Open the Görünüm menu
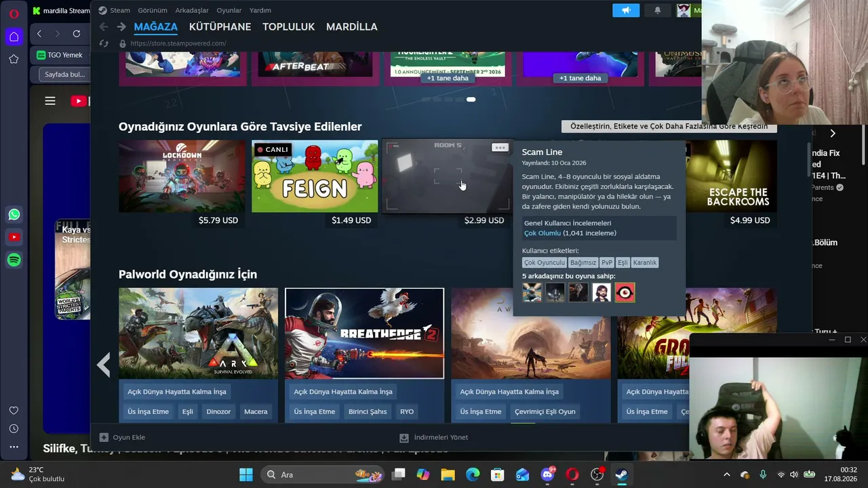This screenshot has width=868, height=488. (153, 10)
